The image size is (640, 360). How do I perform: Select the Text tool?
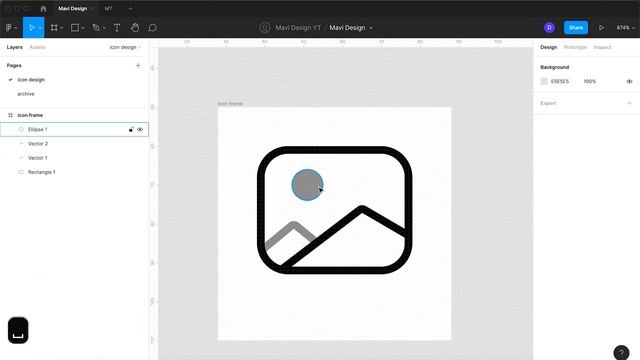117,28
